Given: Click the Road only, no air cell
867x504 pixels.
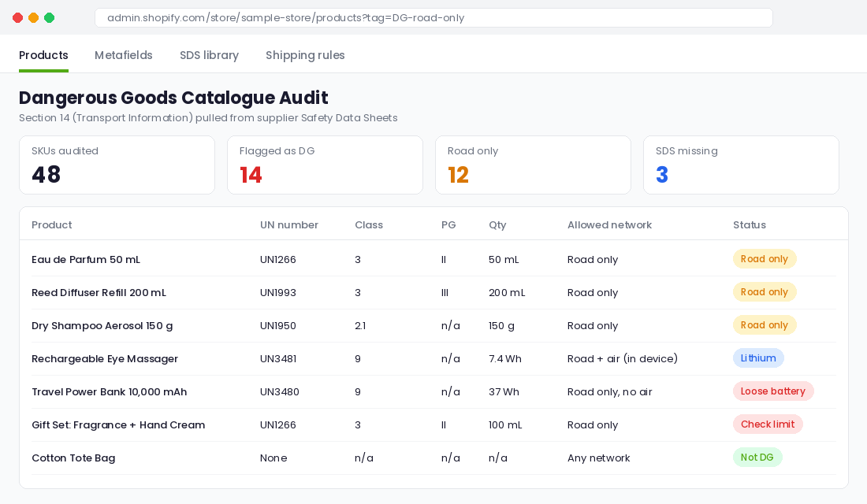Looking at the screenshot, I should tap(610, 392).
